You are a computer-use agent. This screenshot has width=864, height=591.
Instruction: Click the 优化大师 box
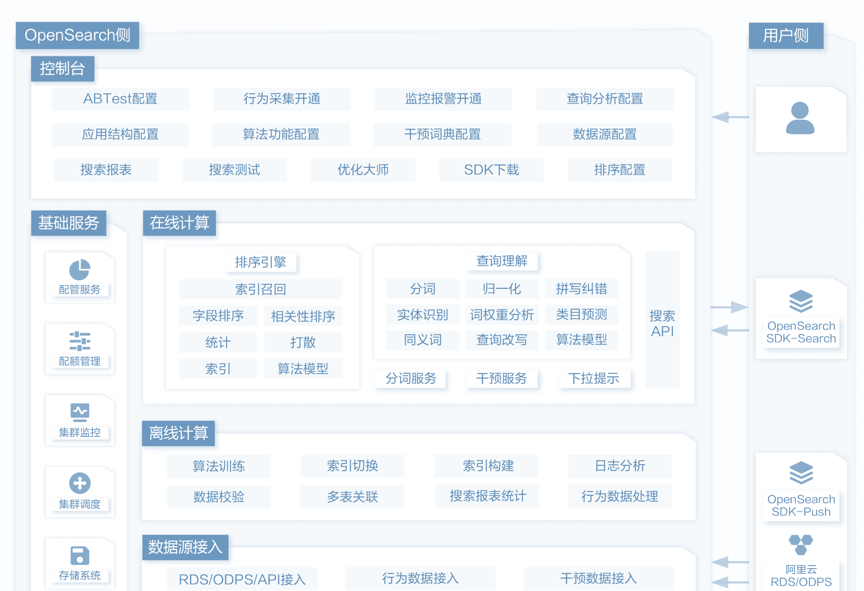(363, 170)
